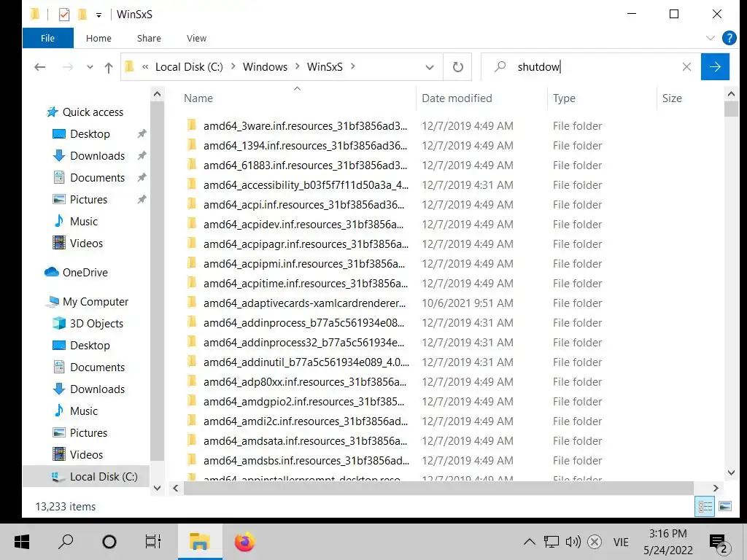Open the Help question mark icon
This screenshot has width=747, height=560.
pos(729,38)
